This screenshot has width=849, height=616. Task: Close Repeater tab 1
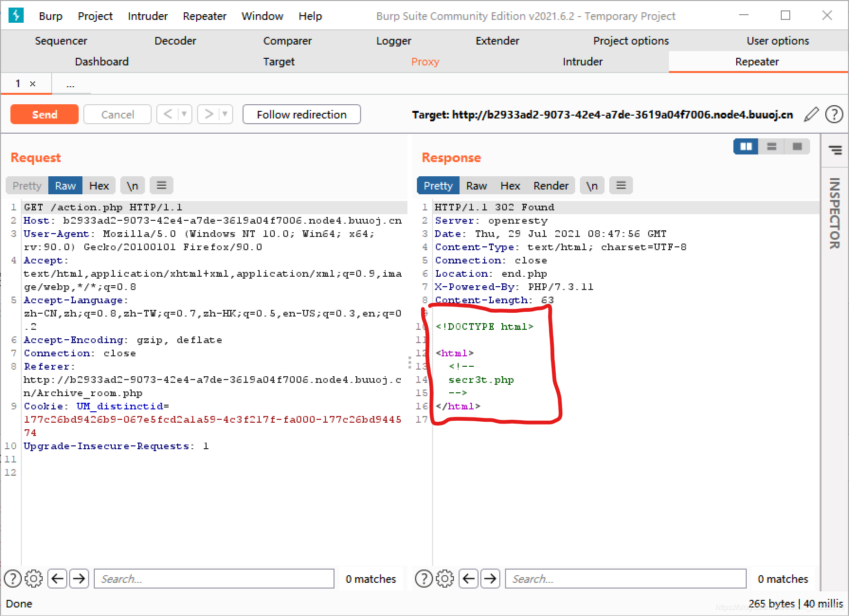point(33,84)
